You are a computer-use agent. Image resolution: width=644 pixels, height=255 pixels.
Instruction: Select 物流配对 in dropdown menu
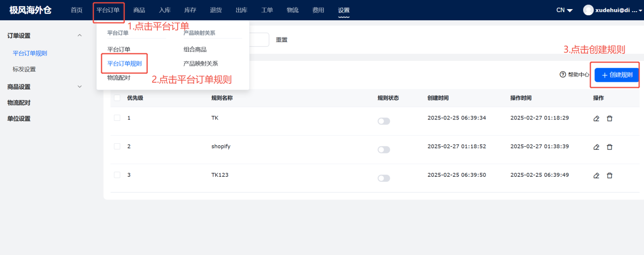(x=119, y=78)
